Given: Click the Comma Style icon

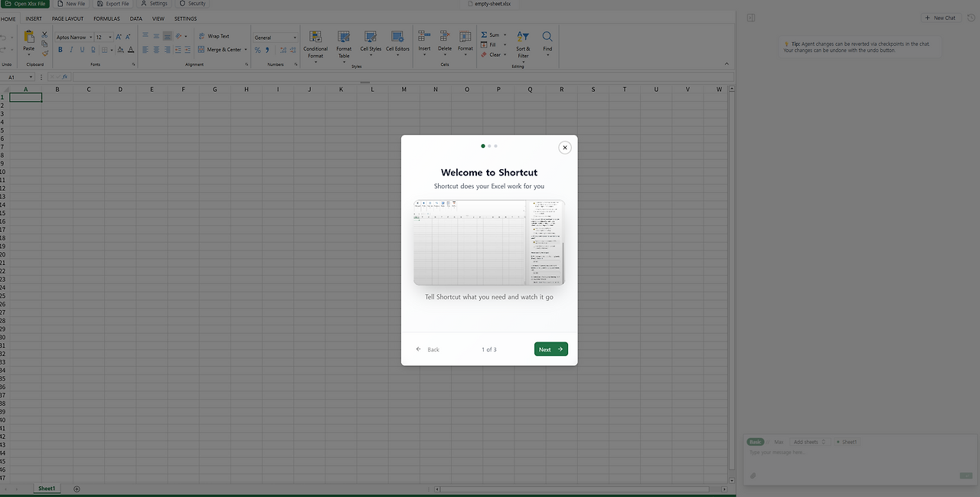Looking at the screenshot, I should coord(267,51).
